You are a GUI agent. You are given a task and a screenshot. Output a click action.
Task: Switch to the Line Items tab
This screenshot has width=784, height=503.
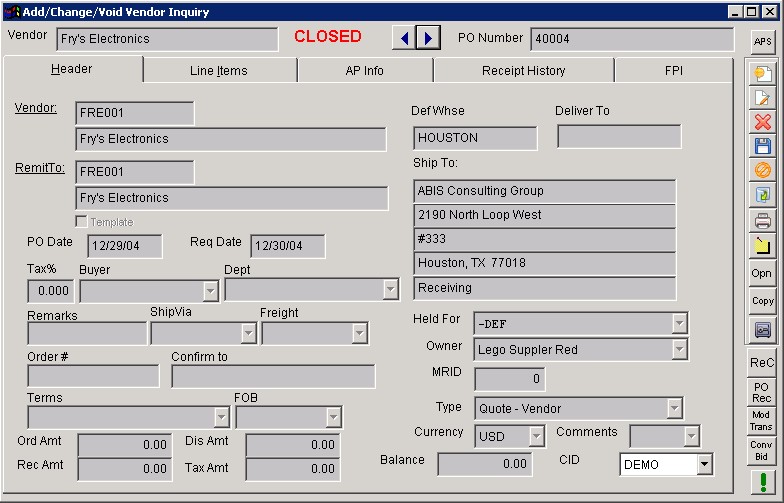218,71
